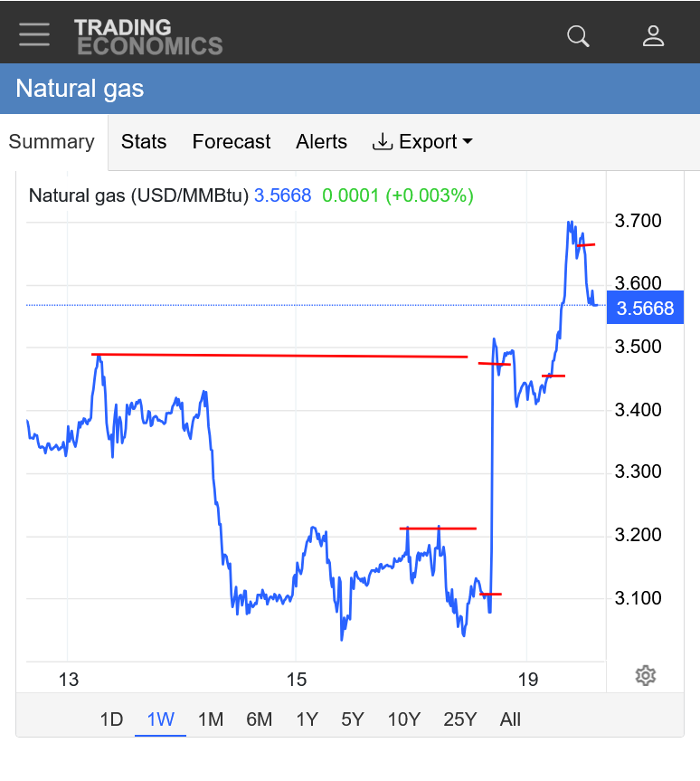Open the hamburger navigation menu
The width and height of the screenshot is (700, 781).
click(34, 33)
